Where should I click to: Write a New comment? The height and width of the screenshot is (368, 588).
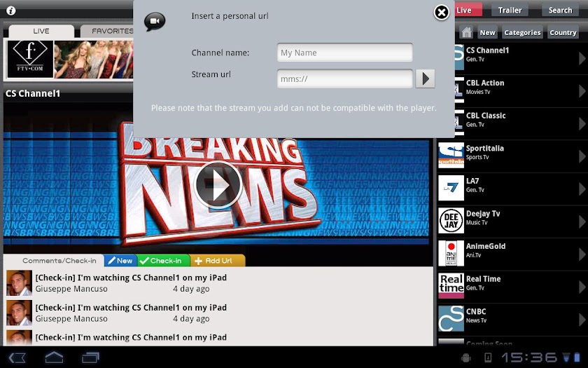click(120, 261)
